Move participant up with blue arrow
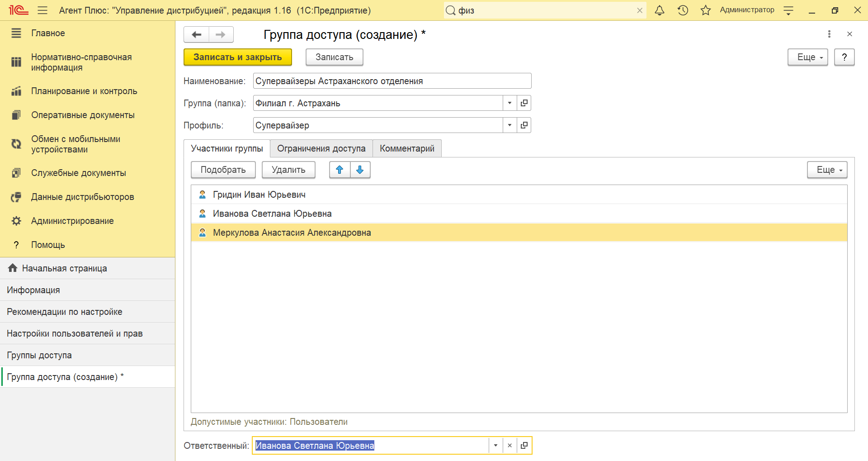The width and height of the screenshot is (868, 461). pos(340,170)
